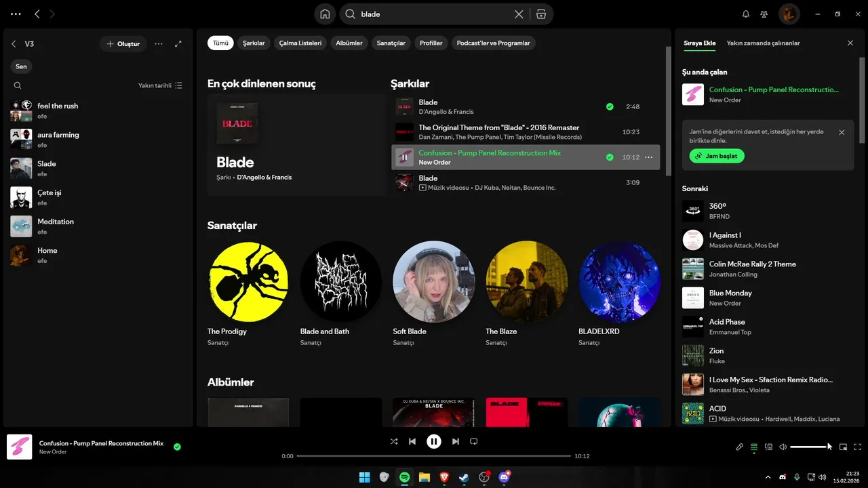
Task: Pause playback with the main button
Action: pyautogui.click(x=434, y=441)
